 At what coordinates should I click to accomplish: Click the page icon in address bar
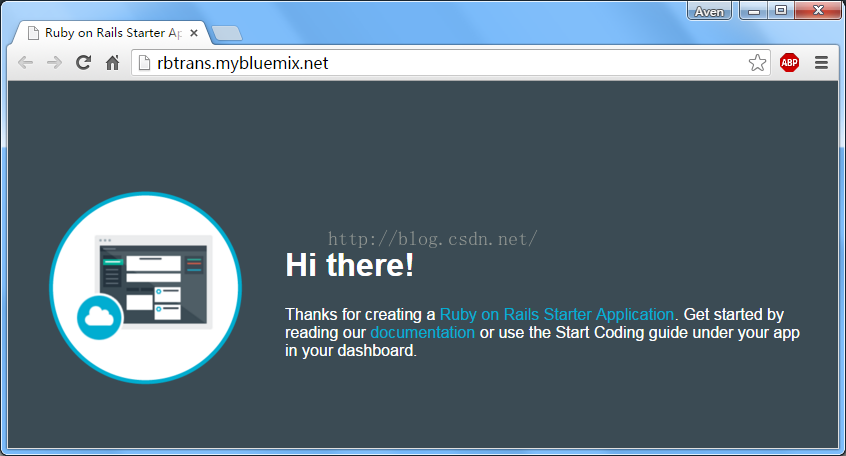click(144, 63)
